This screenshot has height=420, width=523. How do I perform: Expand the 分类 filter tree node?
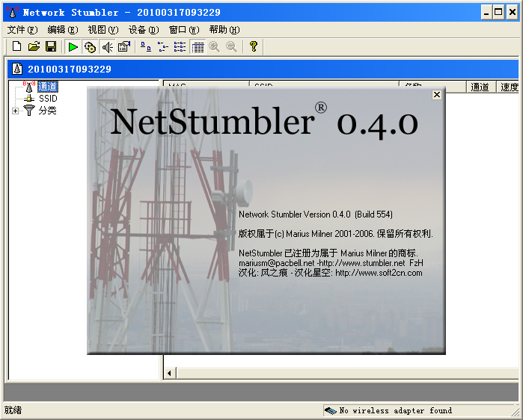[x=16, y=111]
